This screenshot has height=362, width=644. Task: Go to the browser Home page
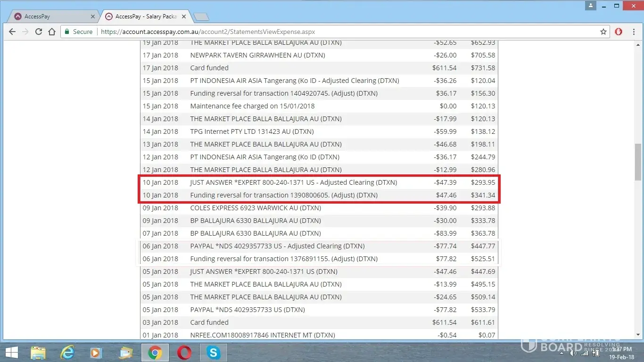[x=52, y=32]
